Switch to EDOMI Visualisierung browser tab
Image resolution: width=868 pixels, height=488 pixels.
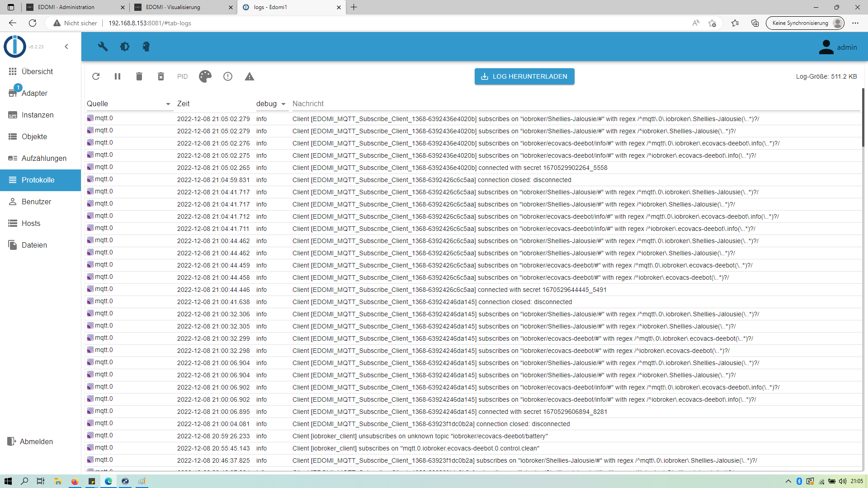[173, 7]
